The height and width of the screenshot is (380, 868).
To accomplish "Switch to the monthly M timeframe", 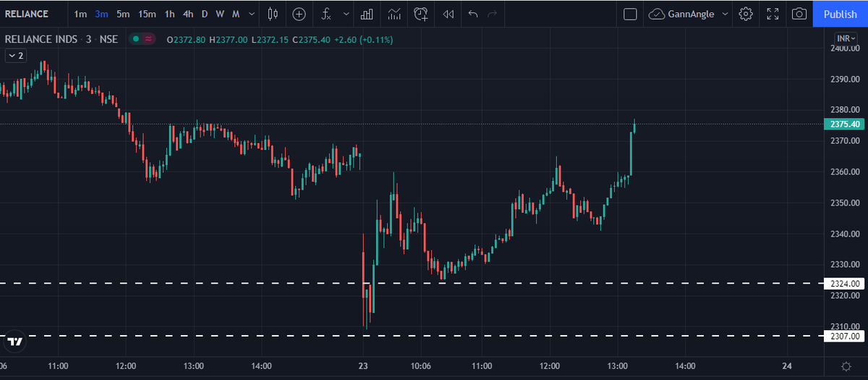I will tap(236, 14).
